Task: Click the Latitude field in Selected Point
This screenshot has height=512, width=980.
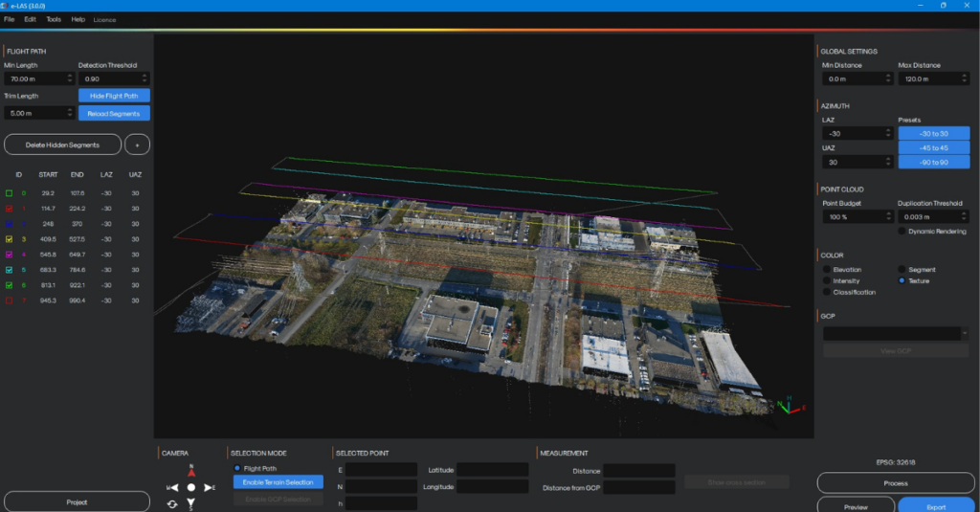Action: (492, 470)
